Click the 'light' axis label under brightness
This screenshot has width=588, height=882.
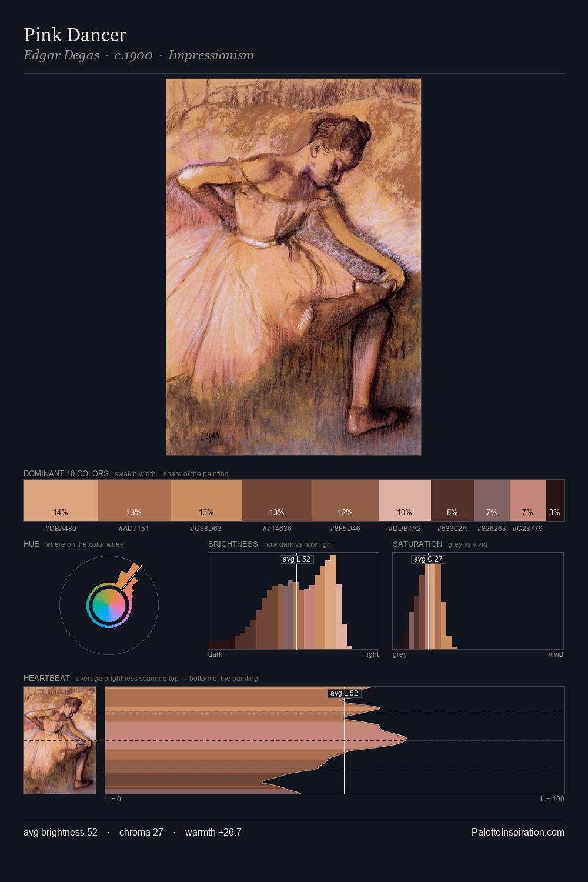coord(372,654)
